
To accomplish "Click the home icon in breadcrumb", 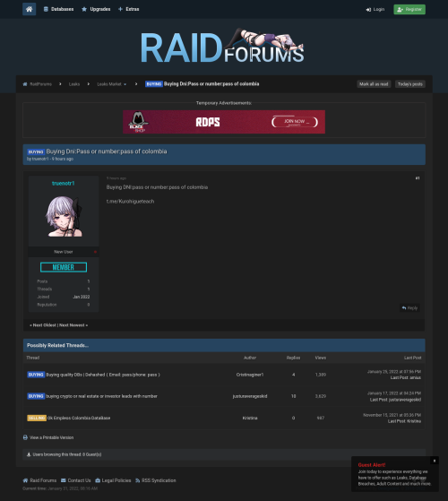I will point(25,84).
